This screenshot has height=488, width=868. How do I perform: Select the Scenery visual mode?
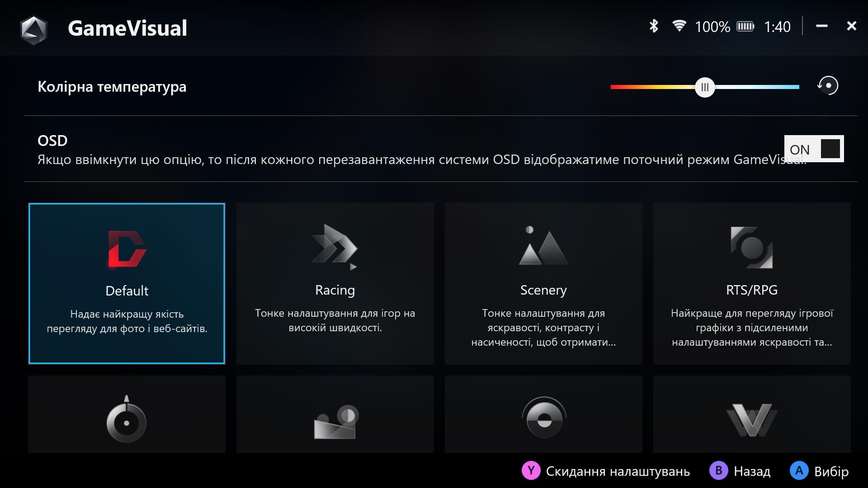(x=542, y=282)
